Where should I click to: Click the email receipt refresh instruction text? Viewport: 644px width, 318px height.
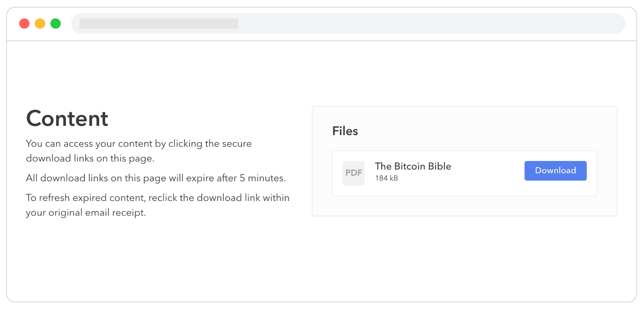157,205
